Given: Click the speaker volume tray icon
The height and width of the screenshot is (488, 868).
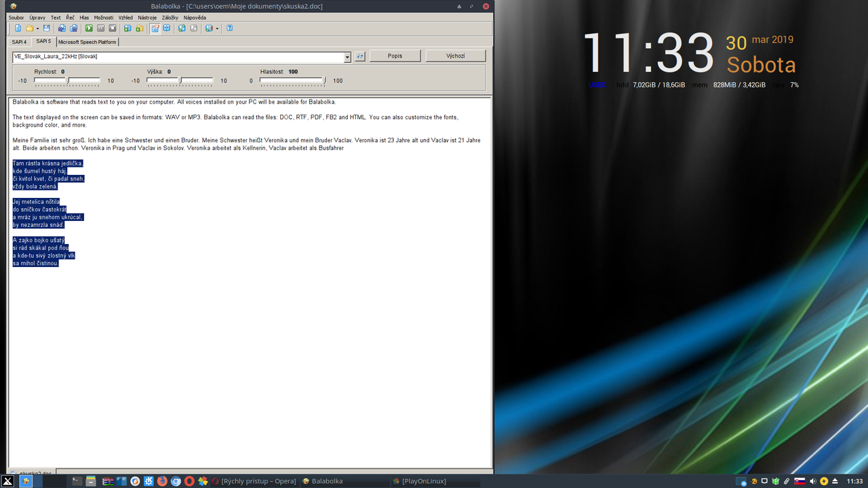Looking at the screenshot, I should 813,481.
